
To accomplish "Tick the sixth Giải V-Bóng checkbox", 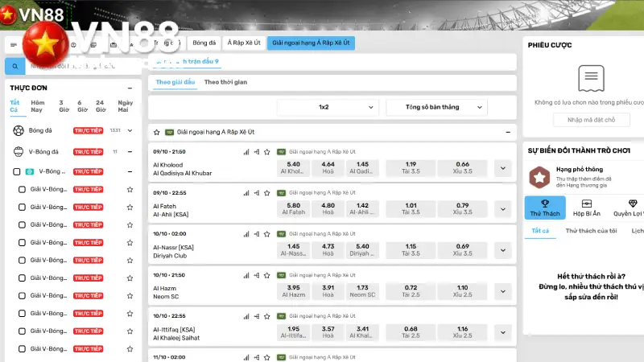I will pyautogui.click(x=23, y=278).
